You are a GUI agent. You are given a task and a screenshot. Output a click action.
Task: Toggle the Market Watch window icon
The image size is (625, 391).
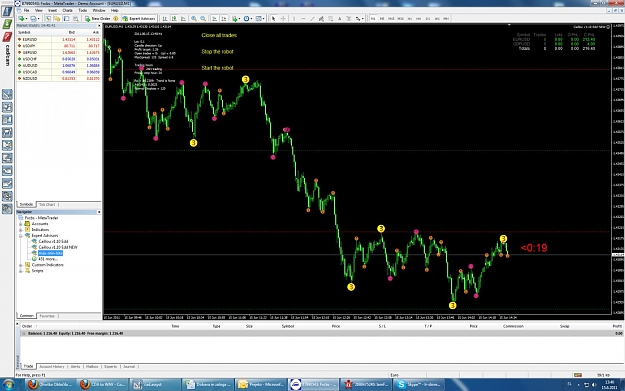tap(48, 18)
